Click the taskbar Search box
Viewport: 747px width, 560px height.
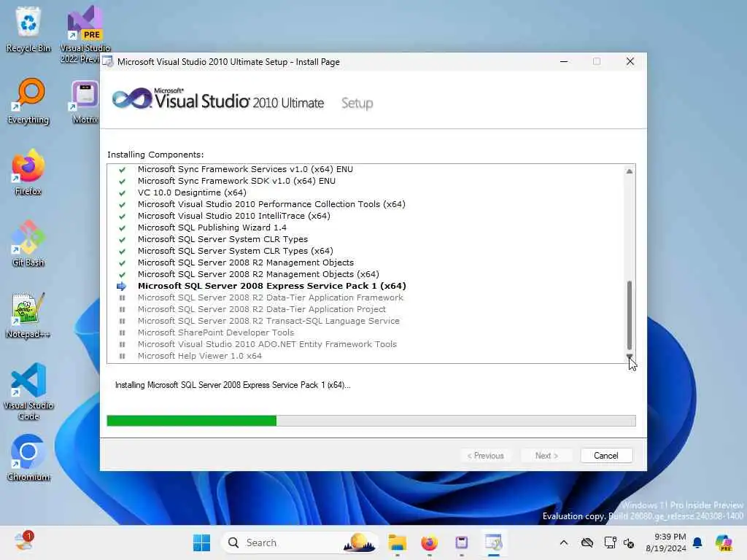[299, 542]
